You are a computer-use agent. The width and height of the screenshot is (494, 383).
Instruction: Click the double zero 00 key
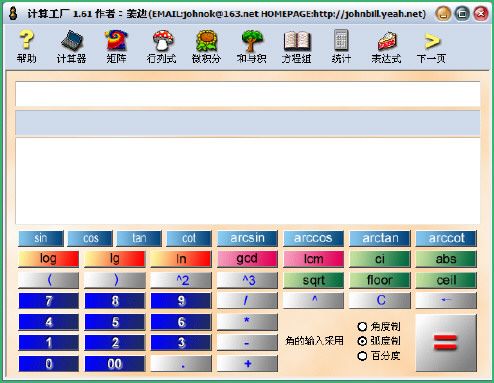coord(115,364)
